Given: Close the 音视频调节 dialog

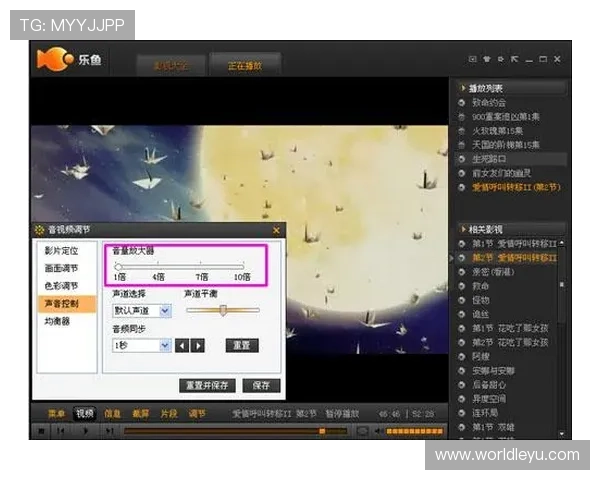Looking at the screenshot, I should [x=277, y=231].
